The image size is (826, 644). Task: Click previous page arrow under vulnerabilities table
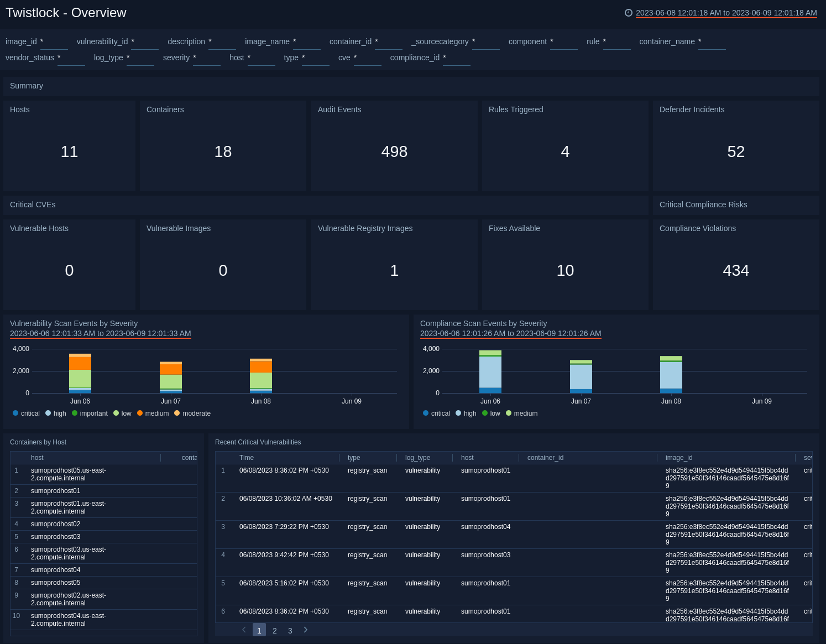244,630
